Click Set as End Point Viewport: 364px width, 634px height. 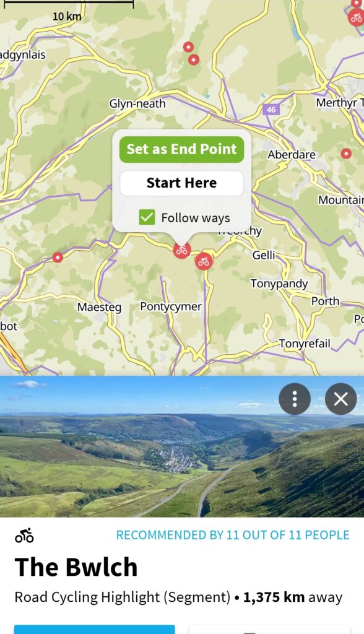point(181,149)
